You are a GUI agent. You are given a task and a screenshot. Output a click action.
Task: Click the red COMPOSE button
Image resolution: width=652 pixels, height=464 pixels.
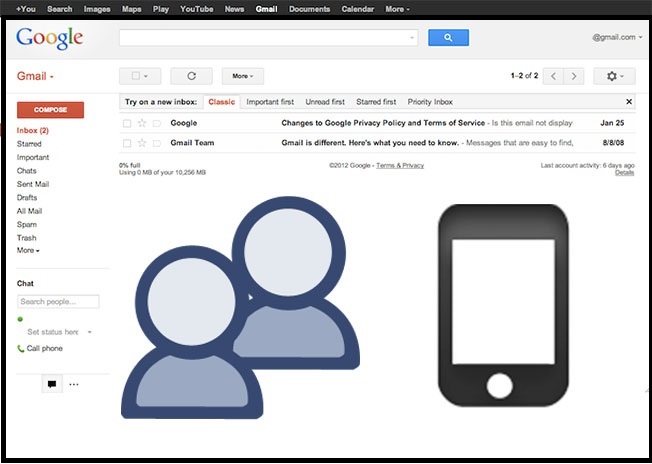click(50, 110)
